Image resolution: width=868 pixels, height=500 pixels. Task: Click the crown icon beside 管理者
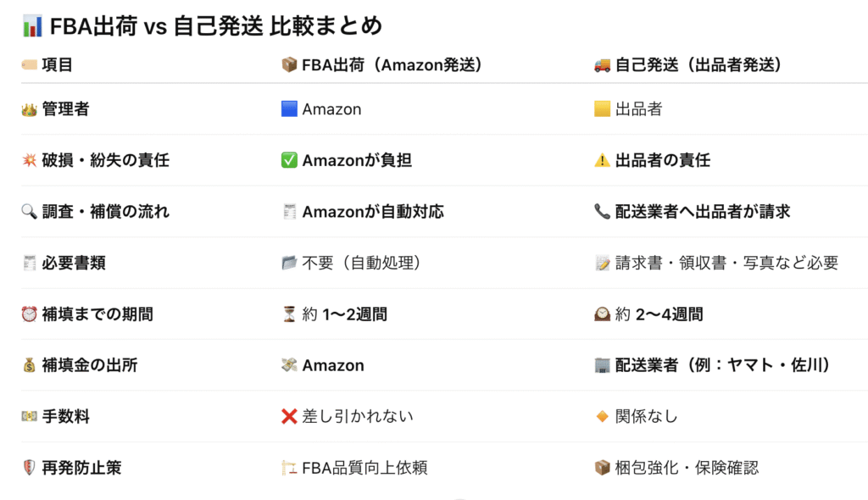[29, 109]
